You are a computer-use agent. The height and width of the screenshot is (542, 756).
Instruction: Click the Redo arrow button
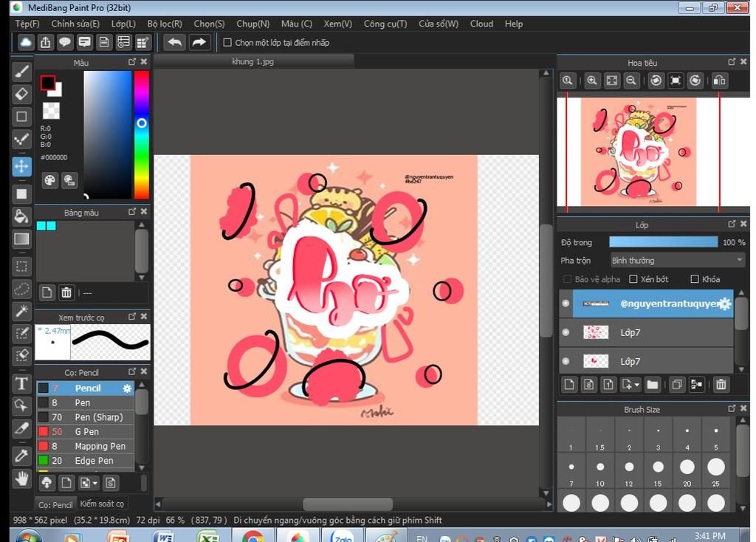[x=199, y=42]
